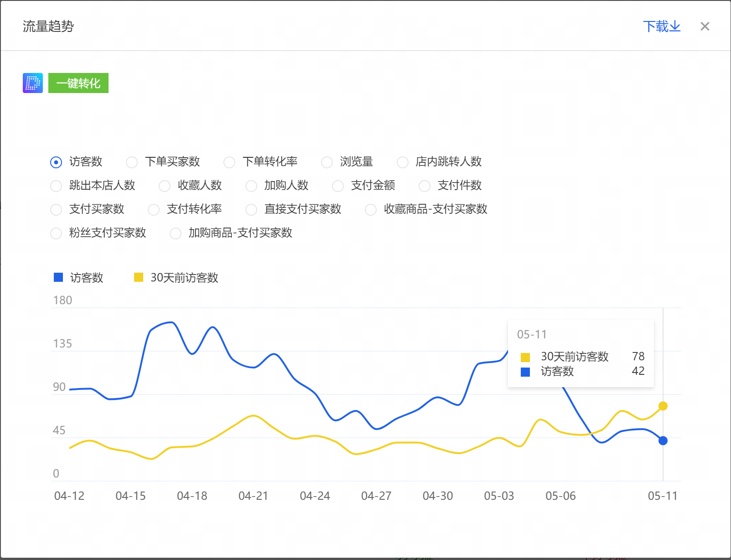Select the 支付件数 radio option
The height and width of the screenshot is (560, 731).
pos(425,186)
